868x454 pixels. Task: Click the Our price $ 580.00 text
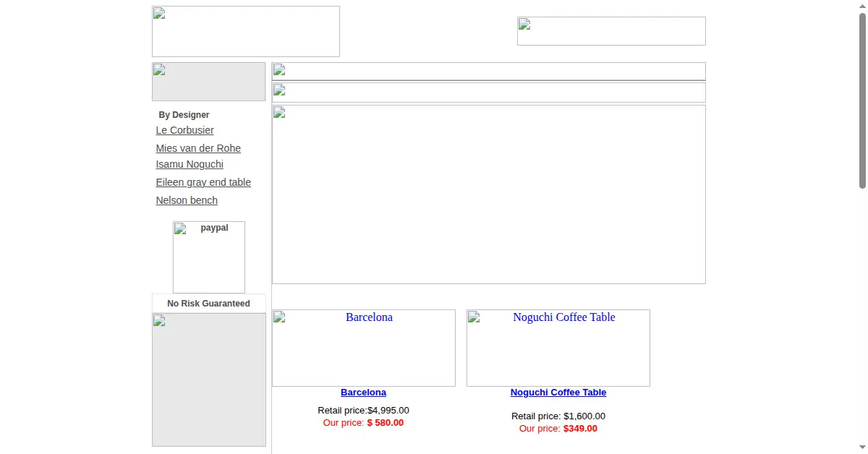[x=363, y=423]
